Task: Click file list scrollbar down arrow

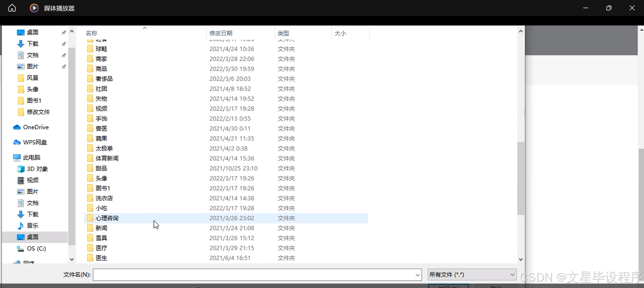Action: tap(521, 259)
